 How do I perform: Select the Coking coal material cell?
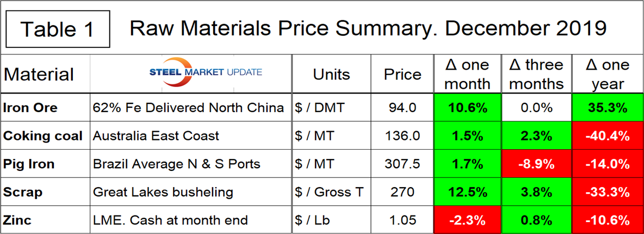44,136
